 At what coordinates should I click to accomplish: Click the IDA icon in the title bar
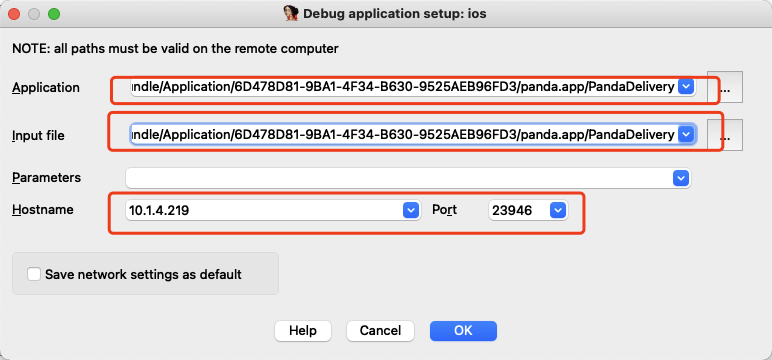[291, 13]
